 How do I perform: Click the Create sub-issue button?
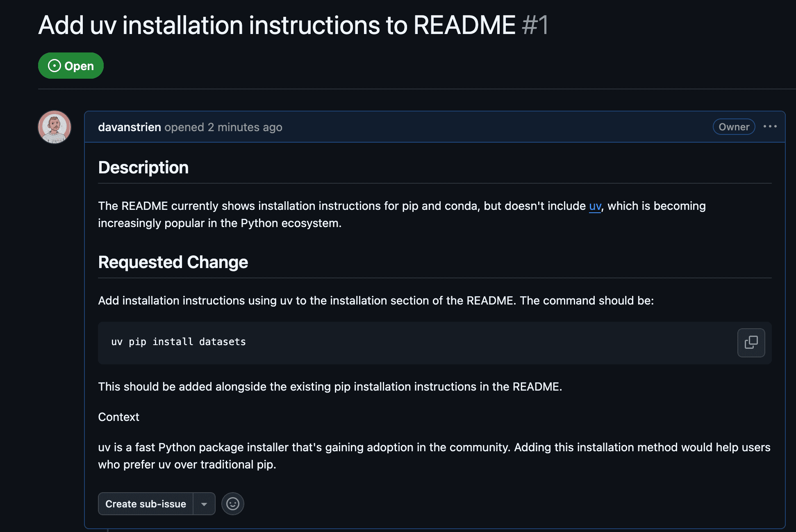(x=146, y=504)
